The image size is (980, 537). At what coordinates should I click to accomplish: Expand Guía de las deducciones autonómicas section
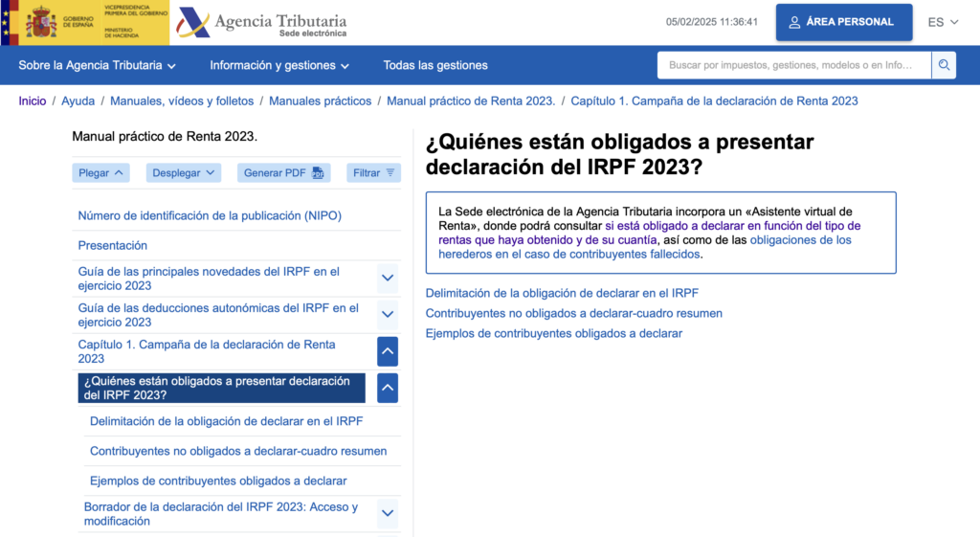tap(388, 315)
